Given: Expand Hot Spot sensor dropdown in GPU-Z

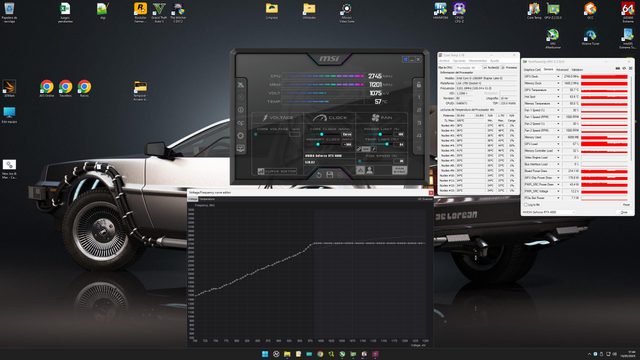Looking at the screenshot, I should 558,97.
